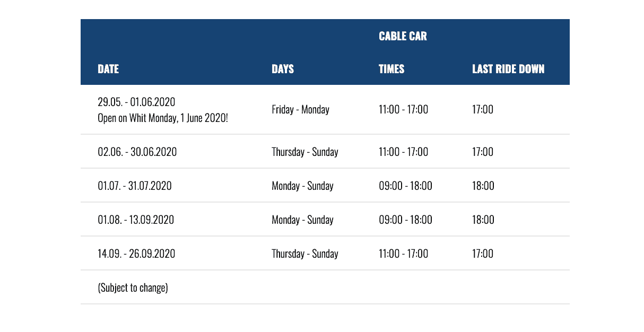Click the TIMES column header

(391, 69)
